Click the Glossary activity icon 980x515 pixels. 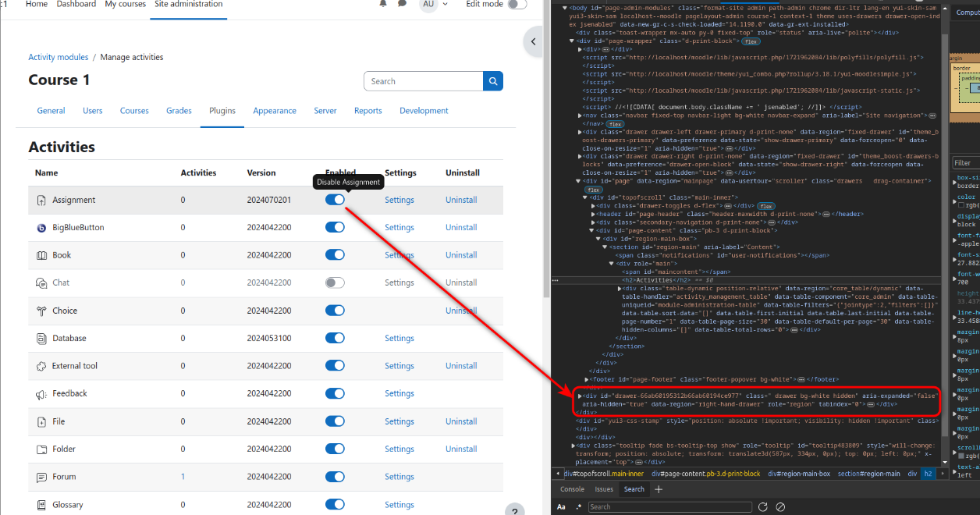tap(41, 505)
